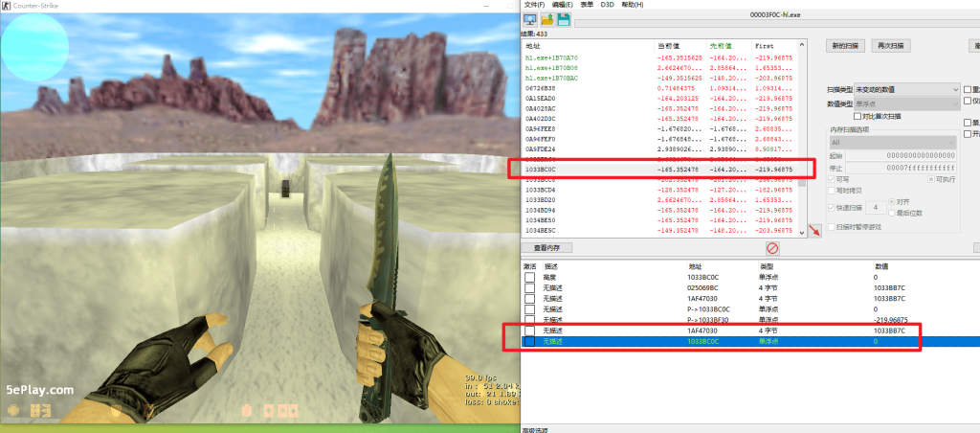The image size is (980, 433).
Task: Select result row 0A96FEF0
Action: 660,139
